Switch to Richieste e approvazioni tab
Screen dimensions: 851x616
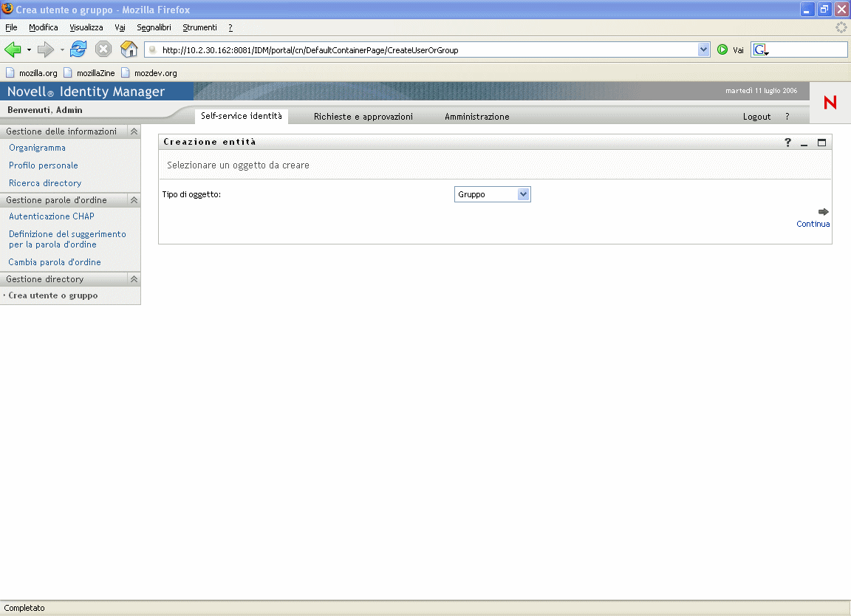[x=363, y=116]
